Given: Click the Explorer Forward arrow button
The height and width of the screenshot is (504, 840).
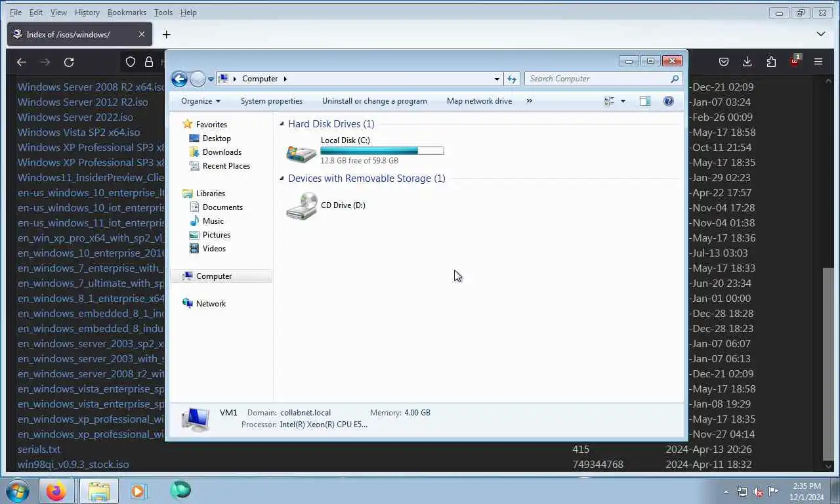Looking at the screenshot, I should coord(198,79).
